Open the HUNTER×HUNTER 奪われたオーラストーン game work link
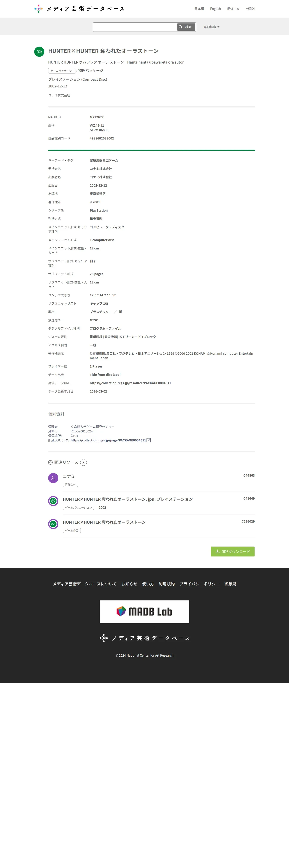This screenshot has width=289, height=868. [104, 522]
